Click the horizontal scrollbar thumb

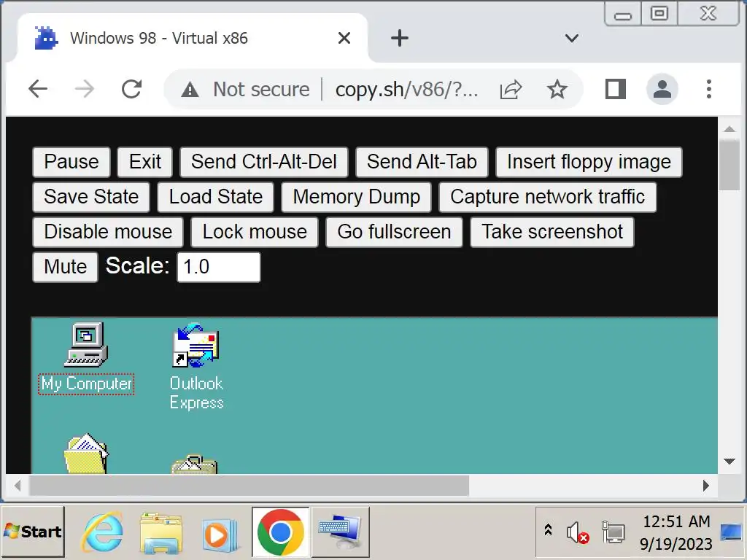[x=249, y=486]
